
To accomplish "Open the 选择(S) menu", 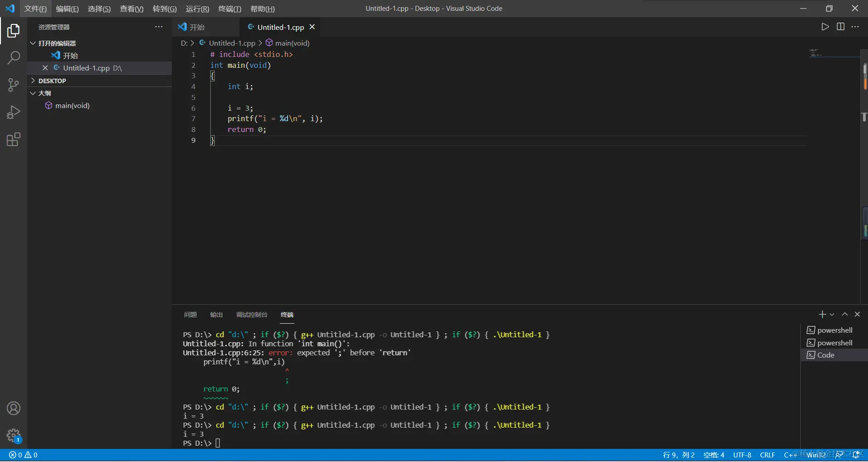I will 99,9.
